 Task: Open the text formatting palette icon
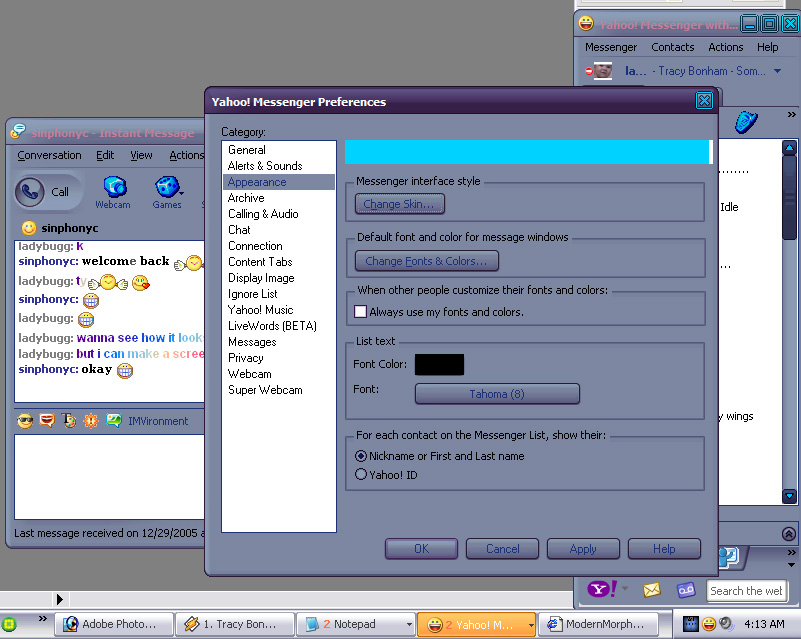(x=69, y=420)
